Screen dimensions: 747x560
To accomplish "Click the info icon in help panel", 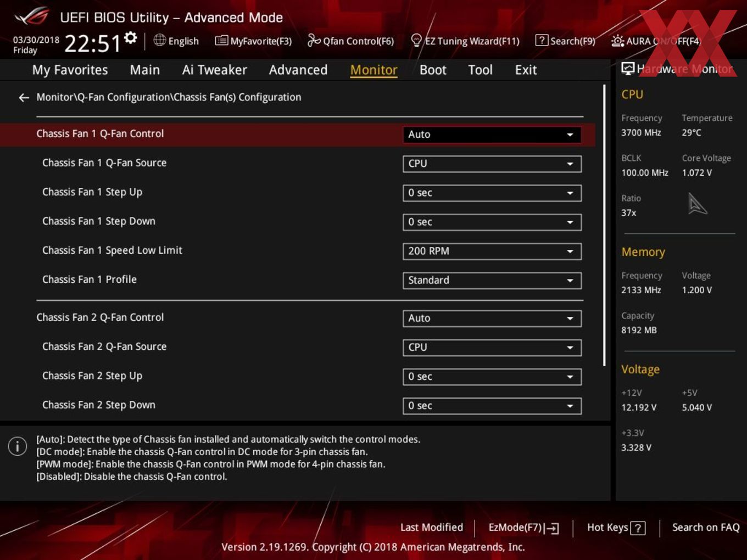I will click(18, 446).
